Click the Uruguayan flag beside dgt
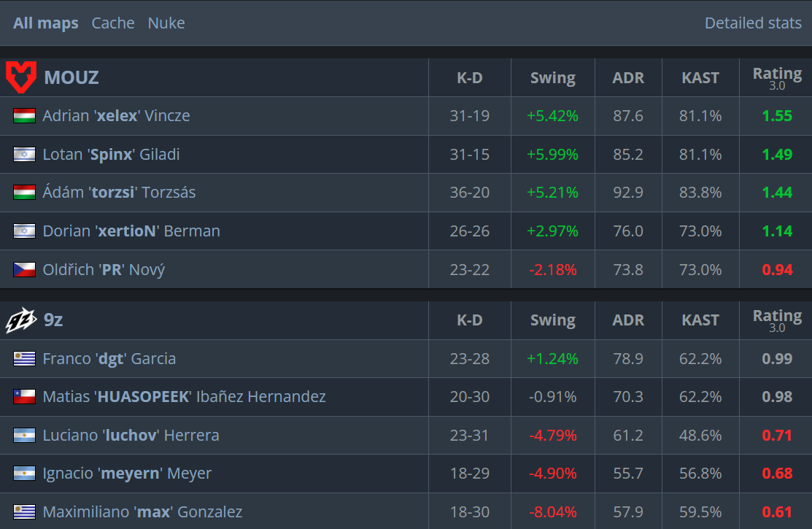Viewport: 812px width, 529px height. (x=24, y=358)
